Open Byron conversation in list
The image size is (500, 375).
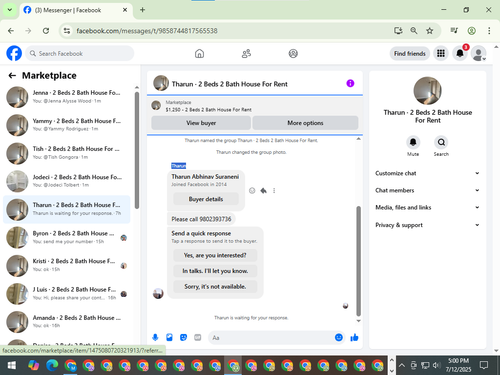point(67,237)
